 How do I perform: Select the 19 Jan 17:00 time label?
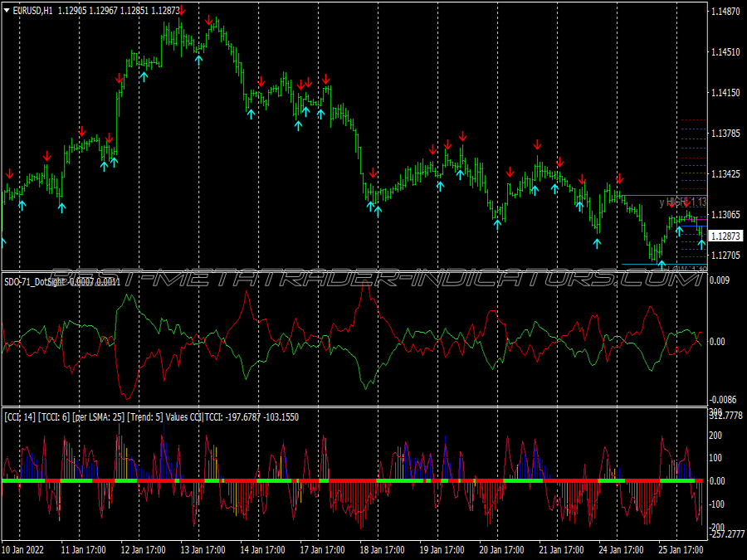[442, 549]
